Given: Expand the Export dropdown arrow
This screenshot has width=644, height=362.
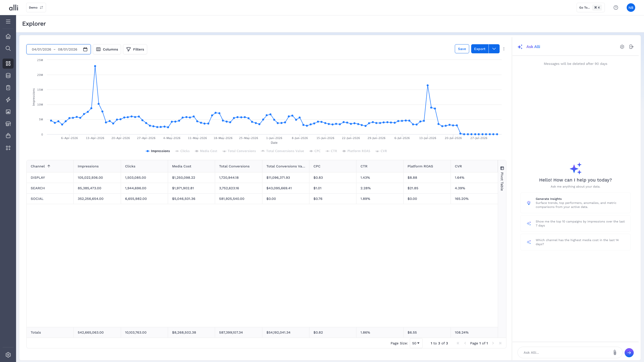Looking at the screenshot, I should (x=494, y=49).
